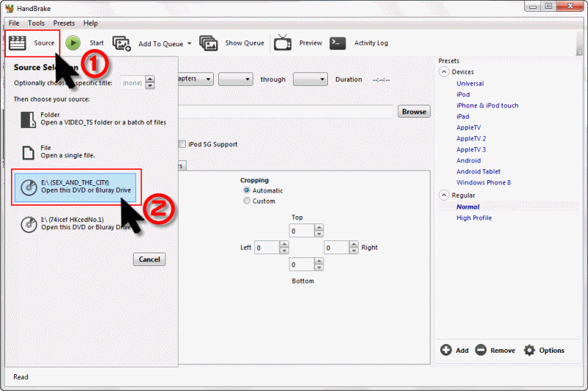Viewport: 588px width, 391px height.
Task: Click Cancel in the Source Selection panel
Action: tap(149, 259)
